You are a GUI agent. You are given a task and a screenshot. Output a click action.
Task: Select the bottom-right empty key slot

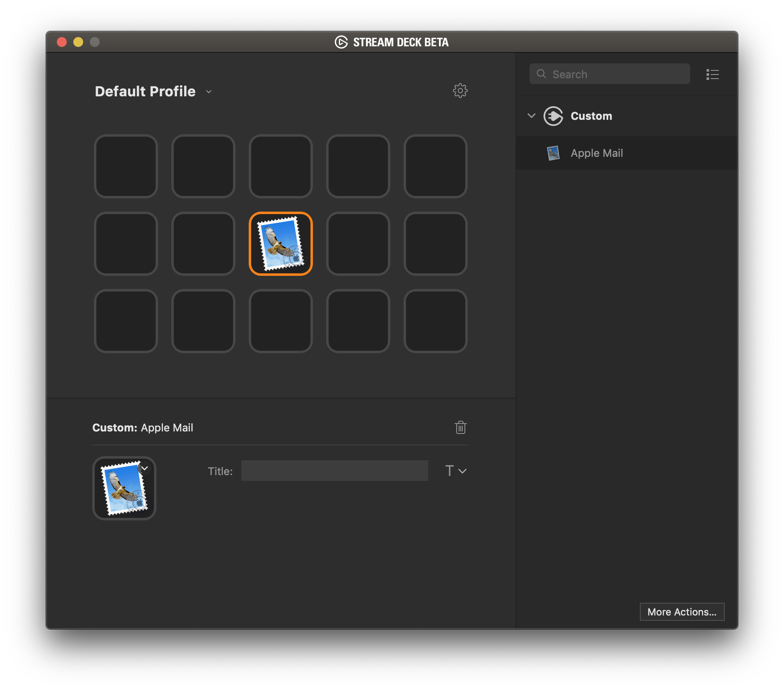point(436,321)
